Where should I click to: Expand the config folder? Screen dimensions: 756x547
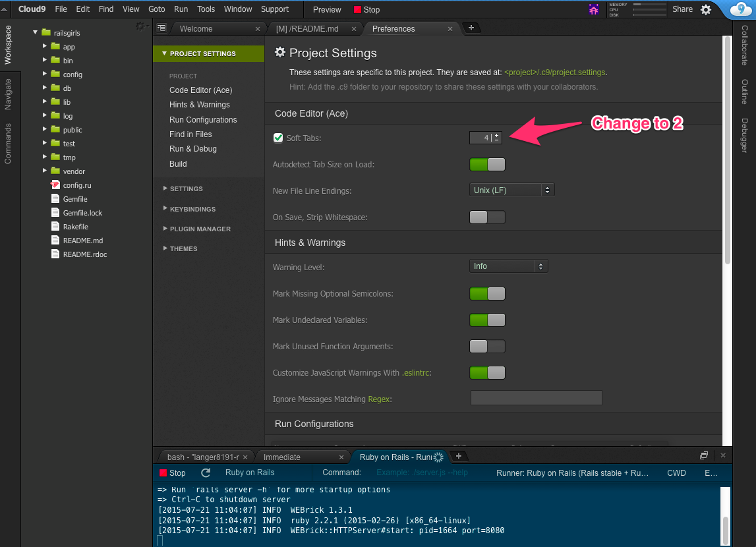44,74
